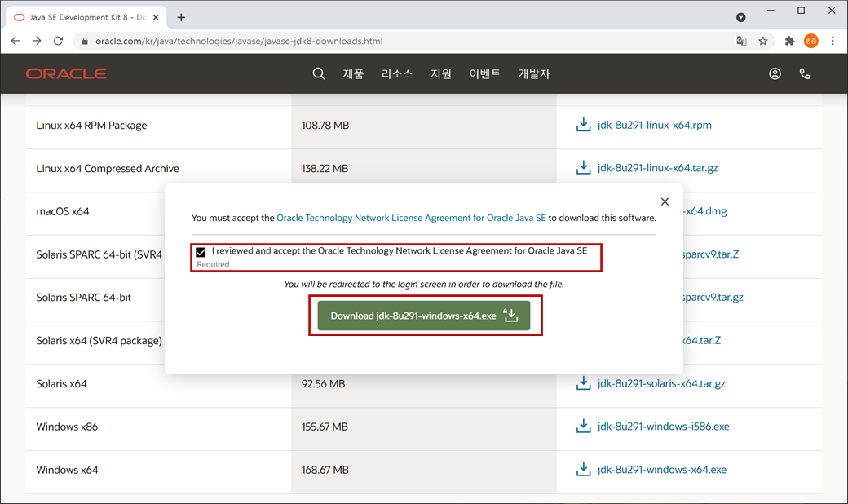
Task: Open the 이벤트 menu
Action: coord(484,73)
